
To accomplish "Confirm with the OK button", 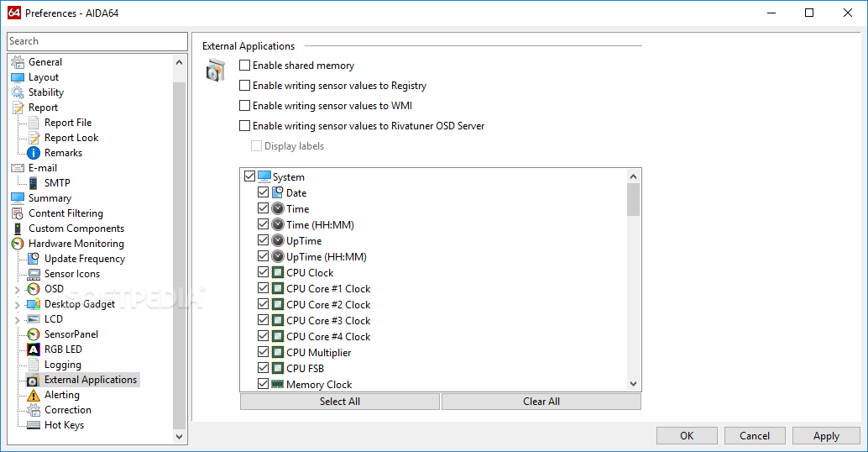I will point(687,436).
